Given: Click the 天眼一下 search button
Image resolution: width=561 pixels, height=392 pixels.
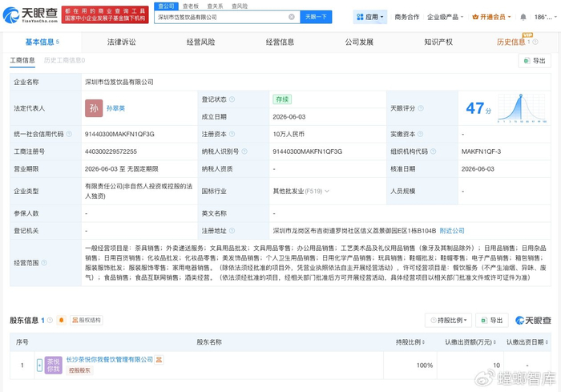Looking at the screenshot, I should [316, 17].
